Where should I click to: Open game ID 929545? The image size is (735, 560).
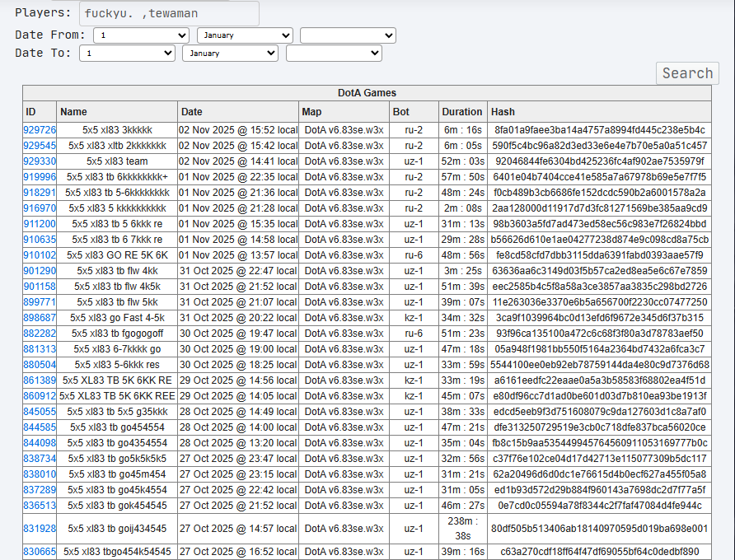[40, 146]
